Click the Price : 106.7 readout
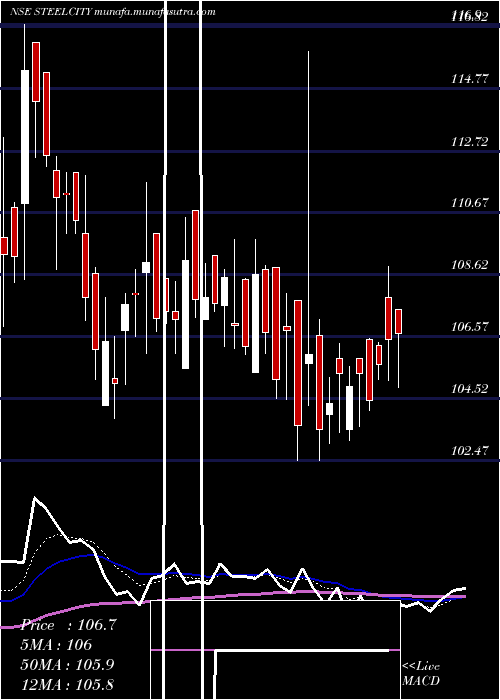This screenshot has height=700, width=500. pos(69,625)
